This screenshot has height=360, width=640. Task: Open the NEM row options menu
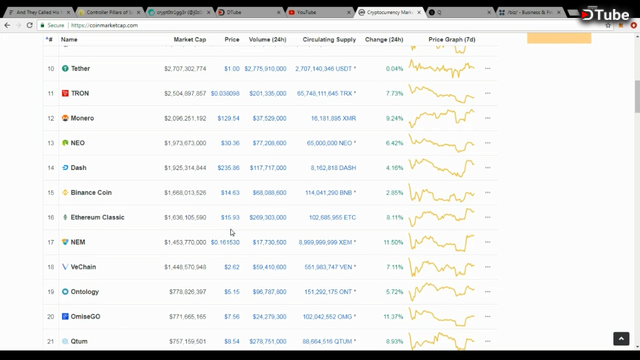coord(488,242)
